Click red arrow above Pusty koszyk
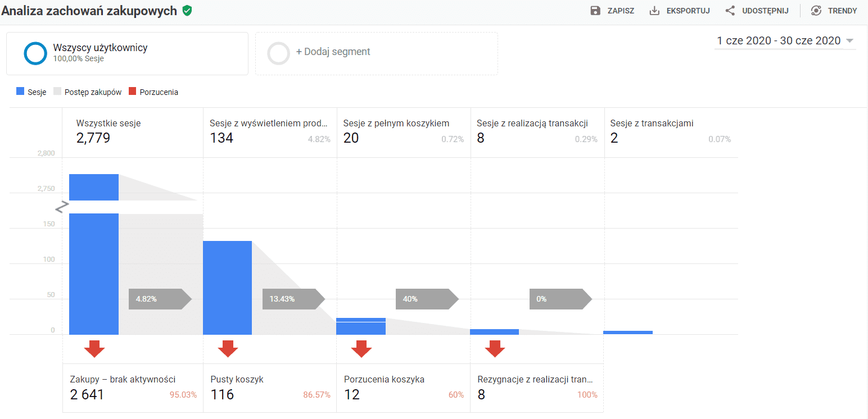868x419 pixels. click(x=228, y=349)
